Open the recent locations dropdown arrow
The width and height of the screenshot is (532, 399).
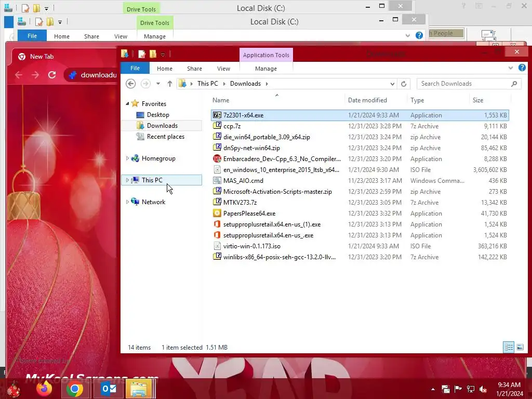coord(158,84)
